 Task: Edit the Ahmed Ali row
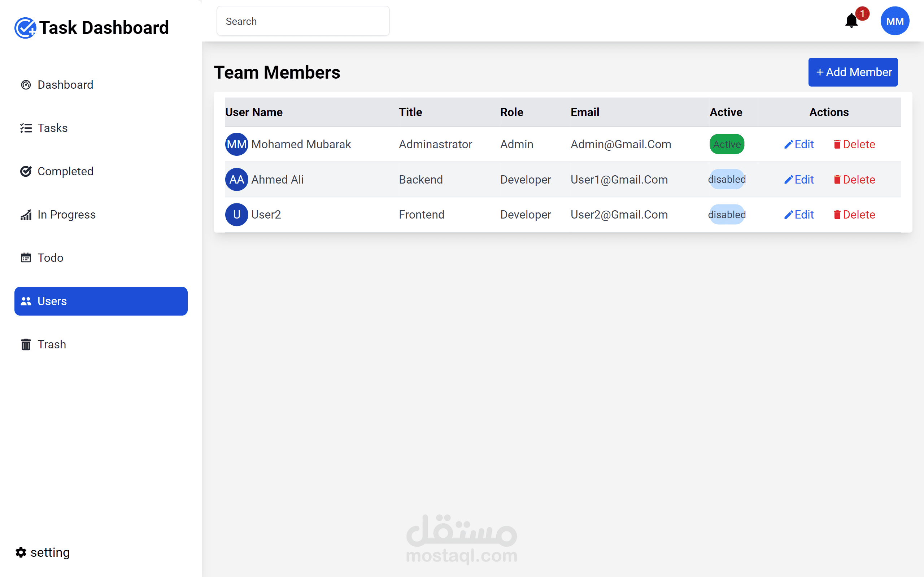click(799, 179)
